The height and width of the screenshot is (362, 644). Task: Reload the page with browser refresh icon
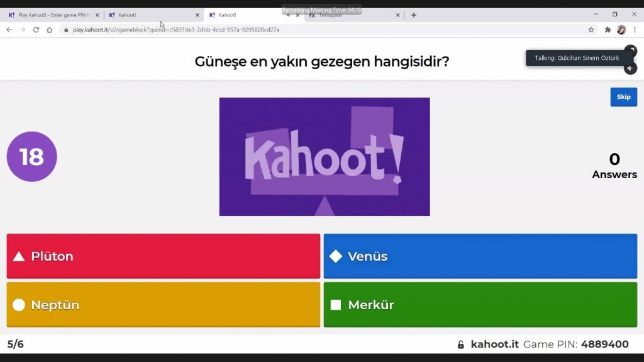[36, 30]
